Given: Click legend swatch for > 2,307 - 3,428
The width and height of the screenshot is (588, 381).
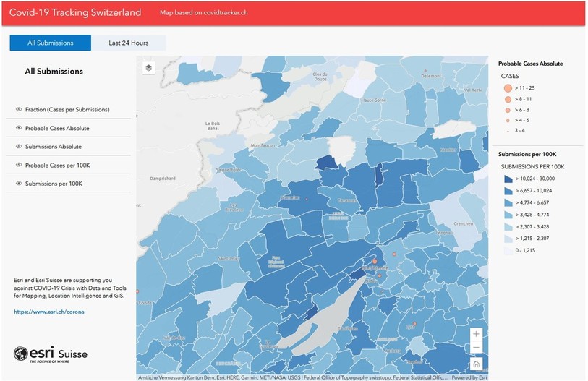Looking at the screenshot, I should [x=508, y=227].
